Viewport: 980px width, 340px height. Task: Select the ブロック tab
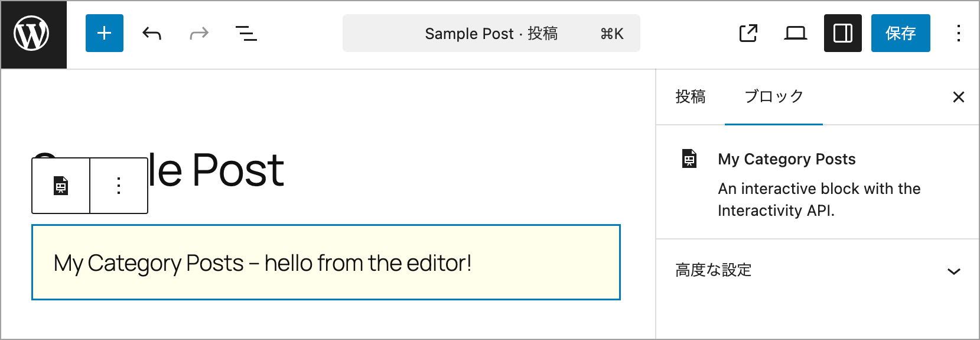[774, 97]
